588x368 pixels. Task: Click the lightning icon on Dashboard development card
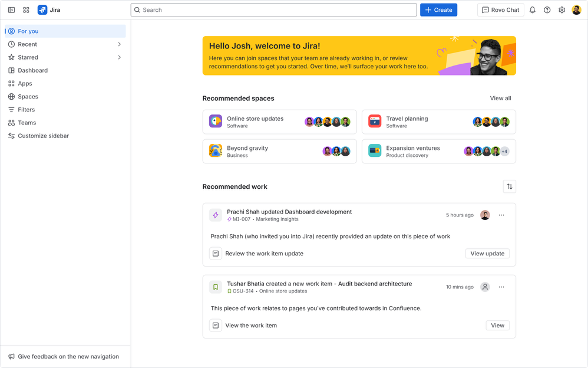(x=216, y=215)
